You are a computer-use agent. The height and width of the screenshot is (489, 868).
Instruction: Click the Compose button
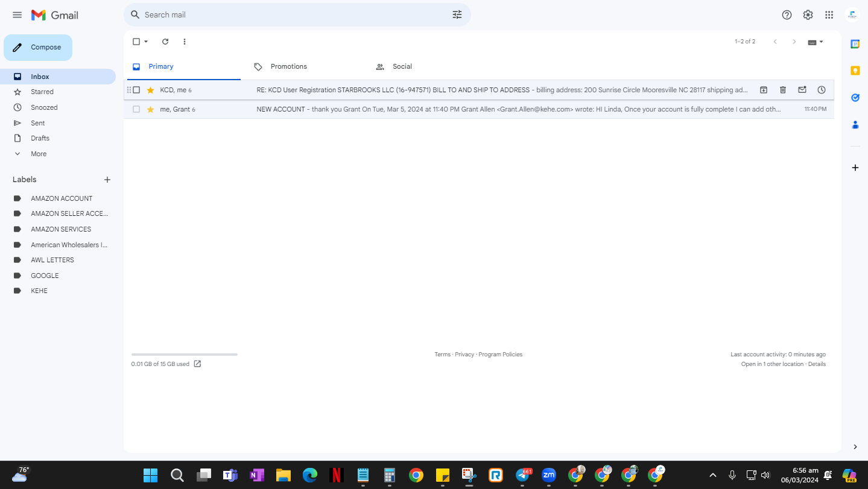[38, 48]
